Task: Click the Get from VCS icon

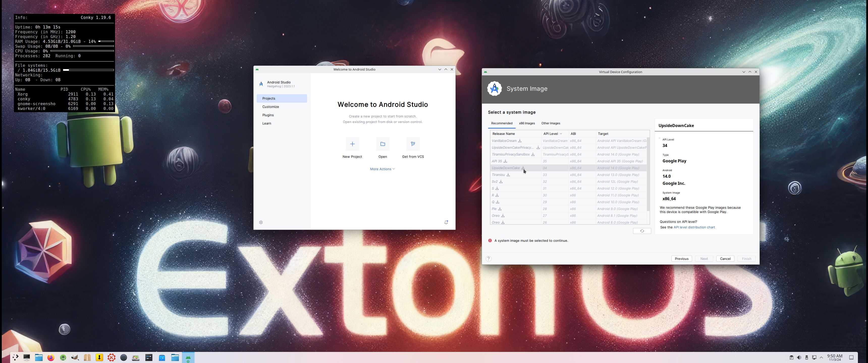Action: 413,144
